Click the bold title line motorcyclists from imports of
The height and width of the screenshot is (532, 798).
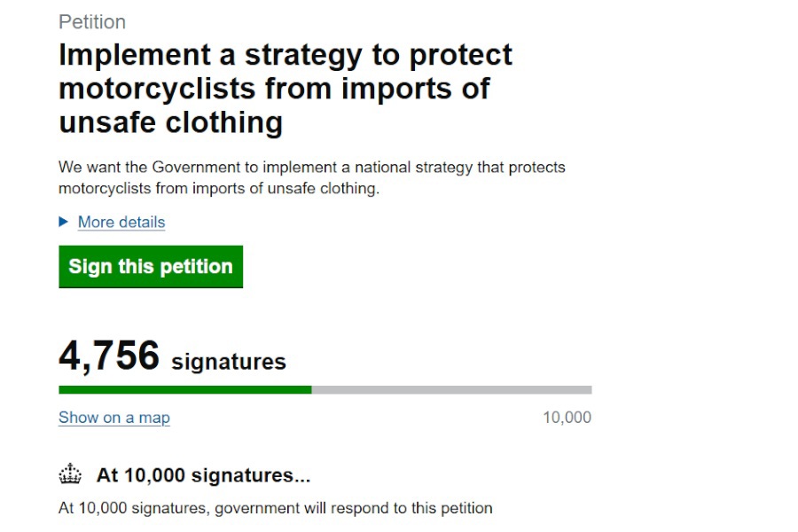274,89
